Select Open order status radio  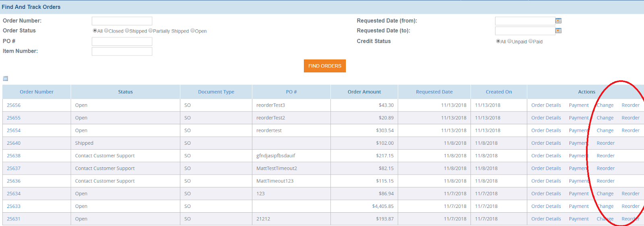coord(193,31)
